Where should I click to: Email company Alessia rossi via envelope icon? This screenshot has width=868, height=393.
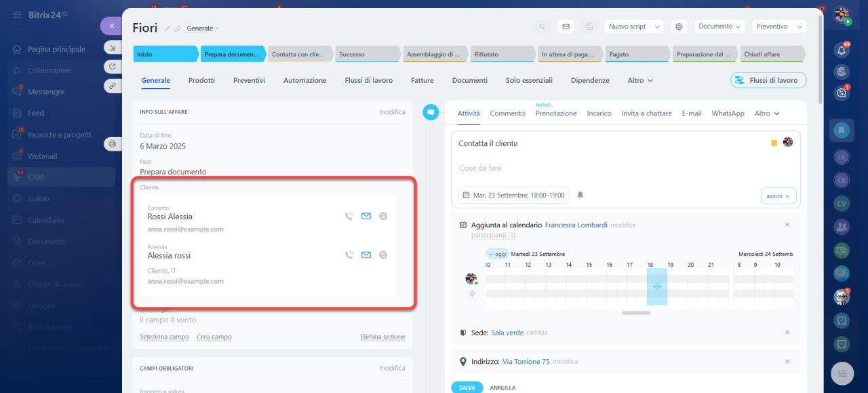[366, 255]
